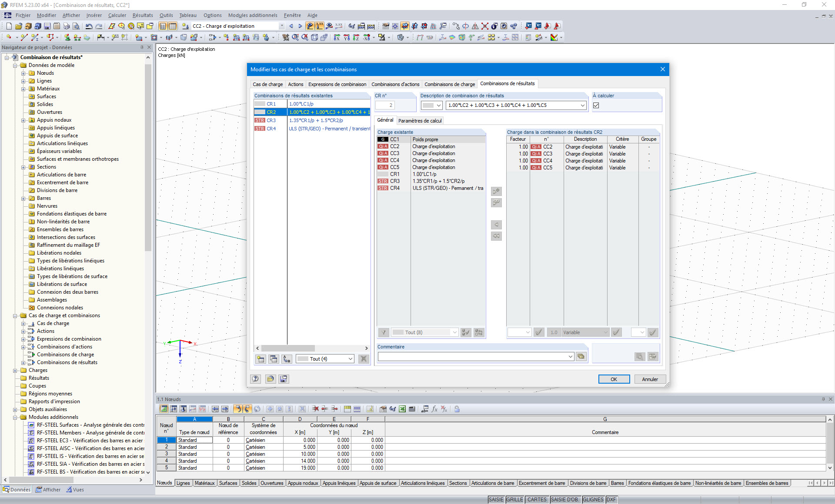
Task: Click the add-all double arrow icon
Action: [496, 236]
